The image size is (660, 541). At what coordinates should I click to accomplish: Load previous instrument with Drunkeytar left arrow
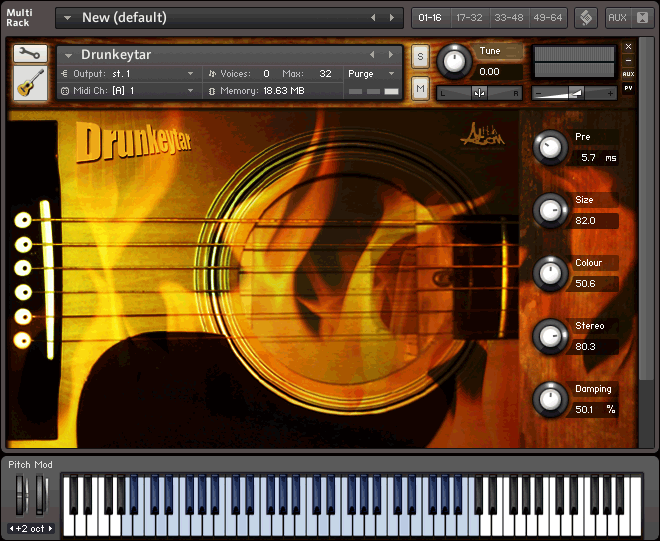coord(372,55)
